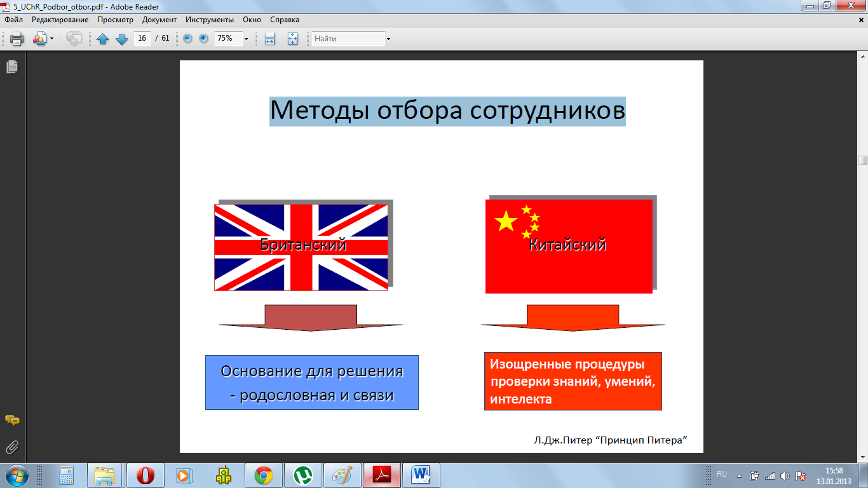
Task: Zoom in with the plus button
Action: (203, 38)
